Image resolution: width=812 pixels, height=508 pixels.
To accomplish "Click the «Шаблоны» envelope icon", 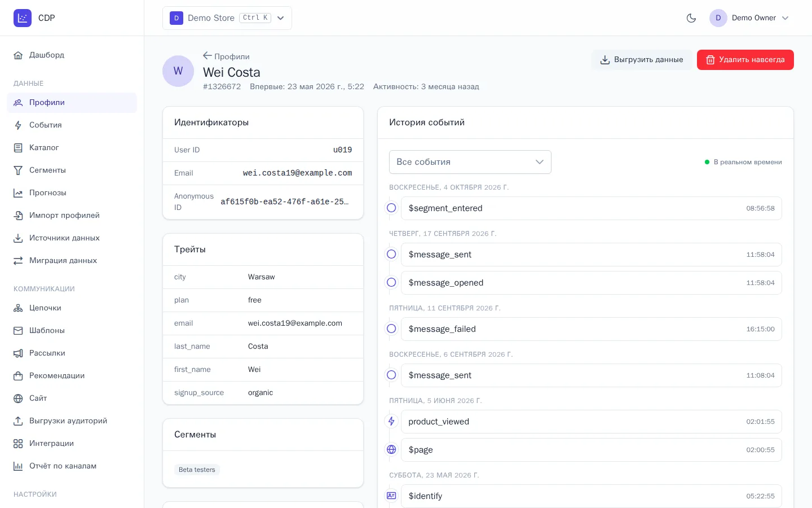I will [18, 331].
